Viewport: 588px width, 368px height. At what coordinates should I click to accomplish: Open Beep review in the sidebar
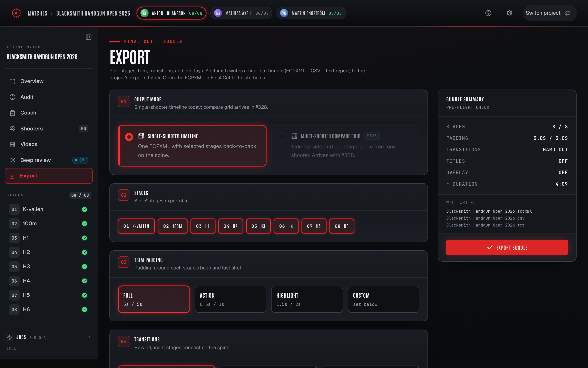(49, 160)
